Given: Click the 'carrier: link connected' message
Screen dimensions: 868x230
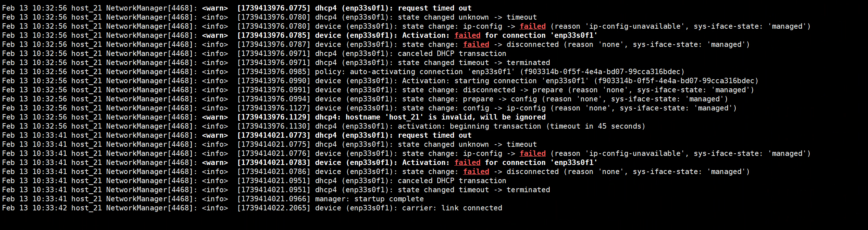Looking at the screenshot, I should 452,208.
